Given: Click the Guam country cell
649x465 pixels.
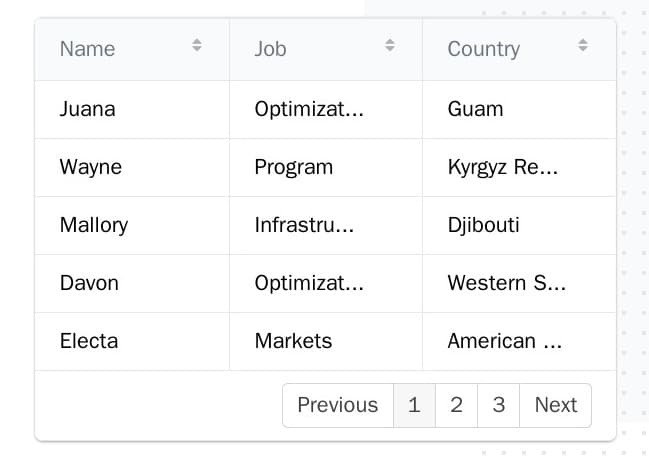Looking at the screenshot, I should tap(476, 109).
